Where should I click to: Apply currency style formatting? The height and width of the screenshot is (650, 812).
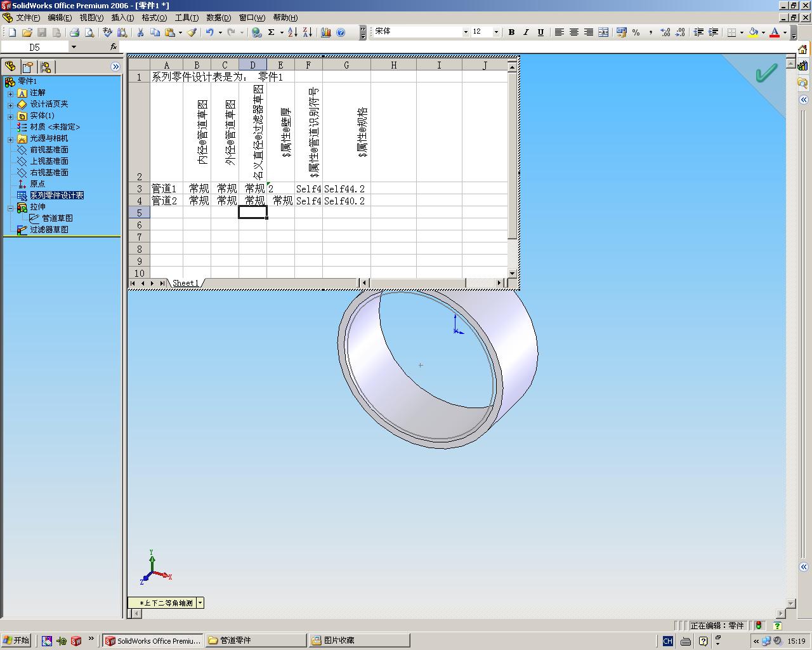click(x=621, y=32)
